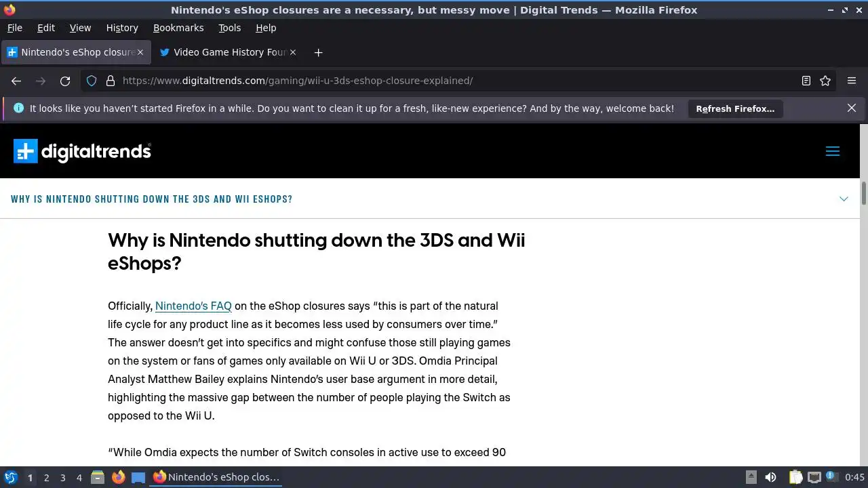Open the taskbar start menu
868x488 pixels.
[x=11, y=477]
